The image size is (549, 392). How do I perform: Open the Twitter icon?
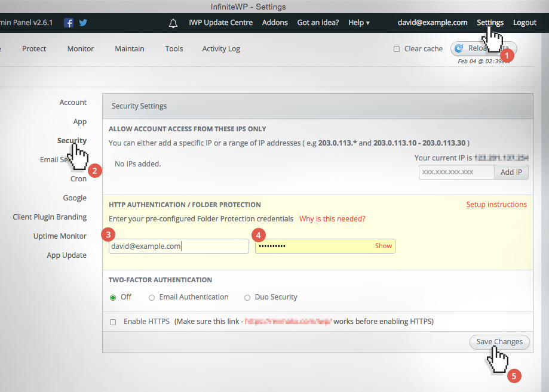click(82, 22)
